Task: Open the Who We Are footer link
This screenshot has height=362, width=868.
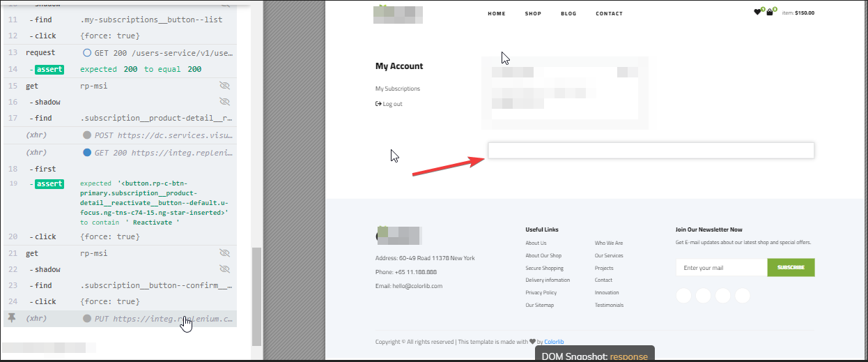Action: [609, 243]
